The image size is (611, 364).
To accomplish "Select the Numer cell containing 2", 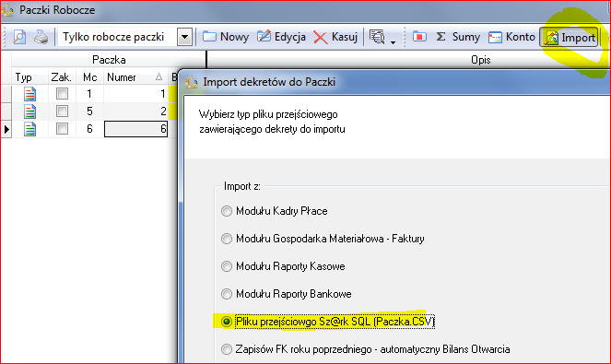I will click(x=135, y=112).
